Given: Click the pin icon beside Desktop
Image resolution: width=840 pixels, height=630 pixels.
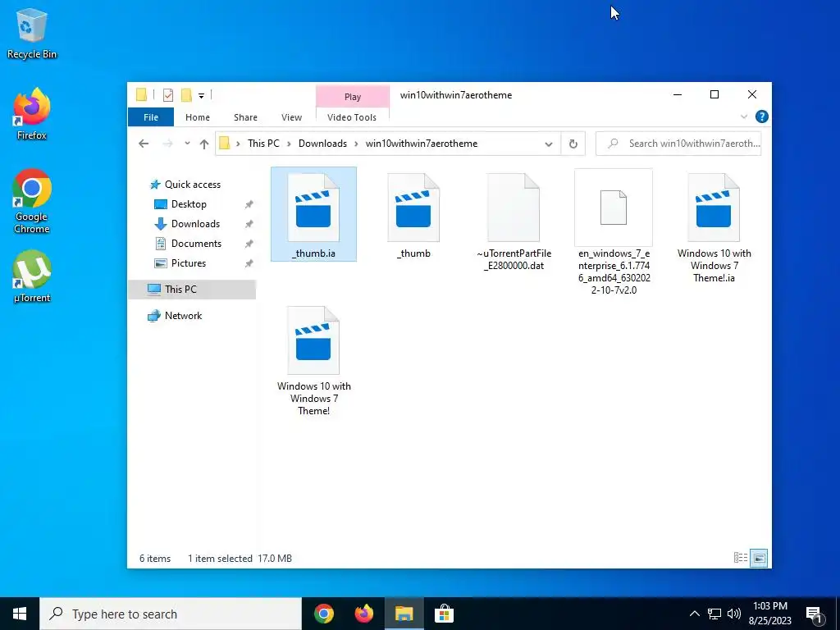Looking at the screenshot, I should [249, 204].
